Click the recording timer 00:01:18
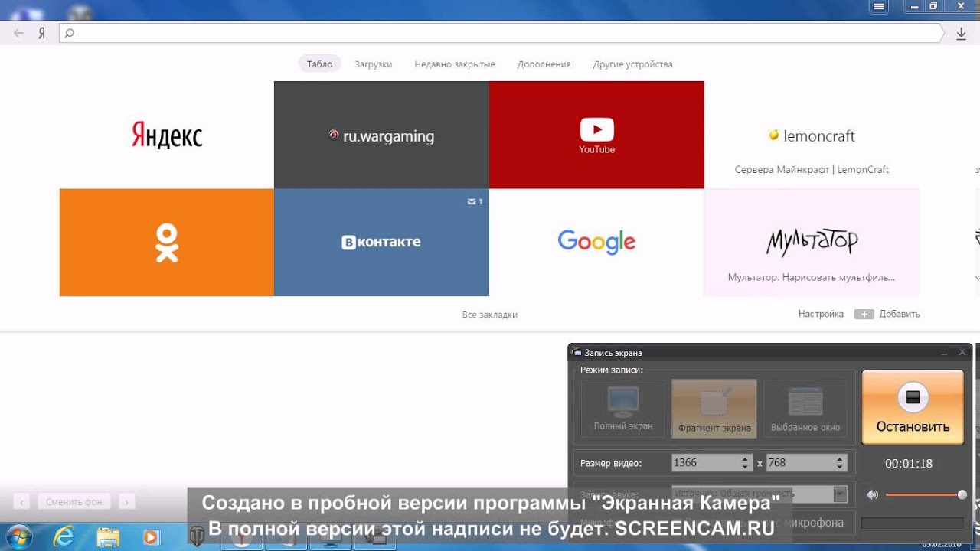The height and width of the screenshot is (551, 980). coord(909,464)
